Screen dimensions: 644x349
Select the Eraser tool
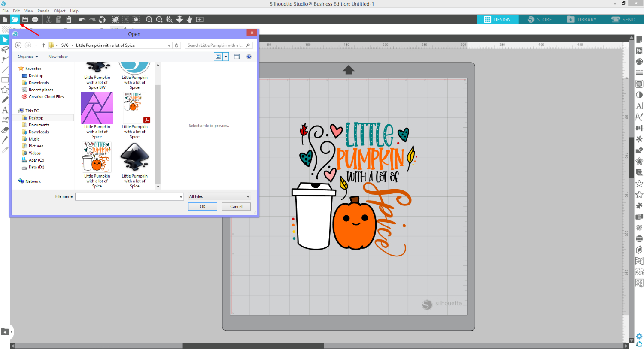pyautogui.click(x=5, y=130)
